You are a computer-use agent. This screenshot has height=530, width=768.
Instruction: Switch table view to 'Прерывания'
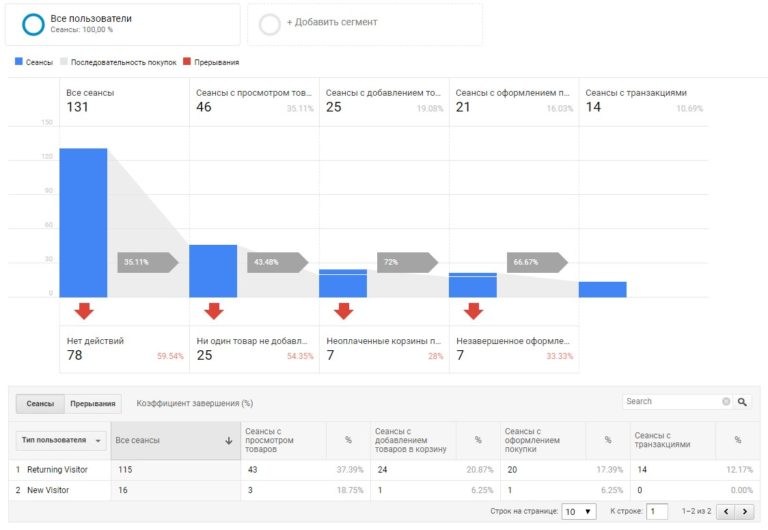[x=92, y=404]
